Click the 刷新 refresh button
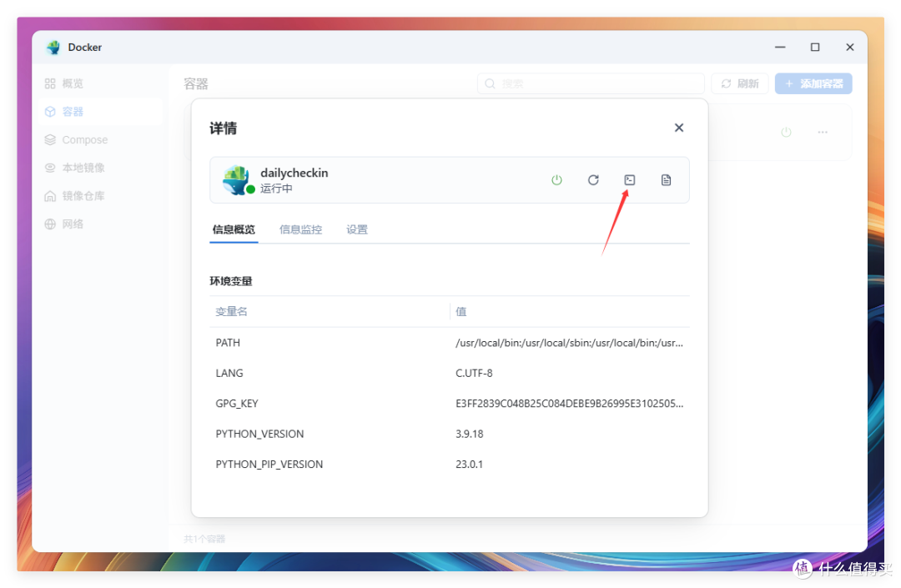This screenshot has height=588, width=901. pos(739,83)
